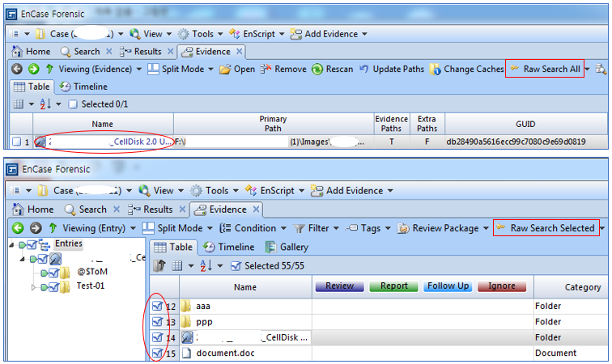
Task: Switch to Timeline view in upper window
Action: [83, 87]
